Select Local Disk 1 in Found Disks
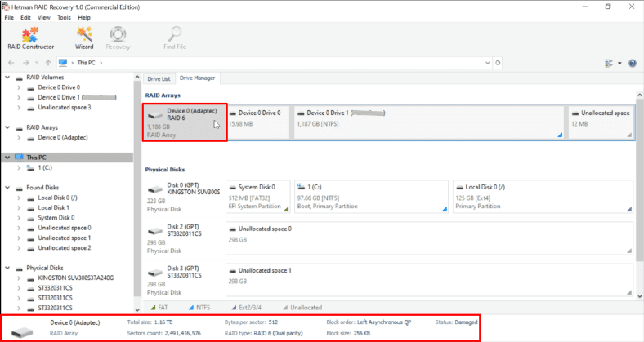Viewport: 644px width, 342px height. (54, 207)
